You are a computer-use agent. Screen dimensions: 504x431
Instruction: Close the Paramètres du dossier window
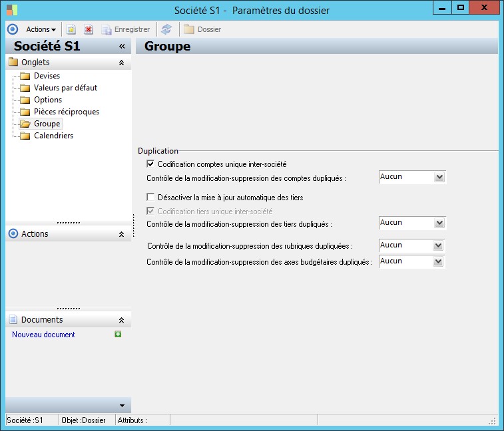[x=484, y=8]
